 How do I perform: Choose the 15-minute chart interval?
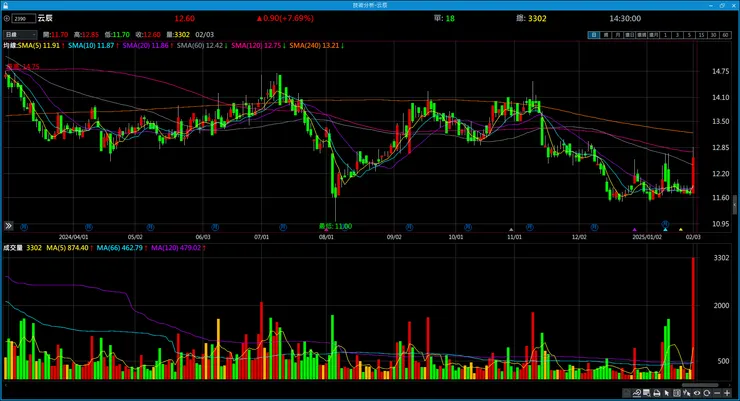pyautogui.click(x=701, y=35)
